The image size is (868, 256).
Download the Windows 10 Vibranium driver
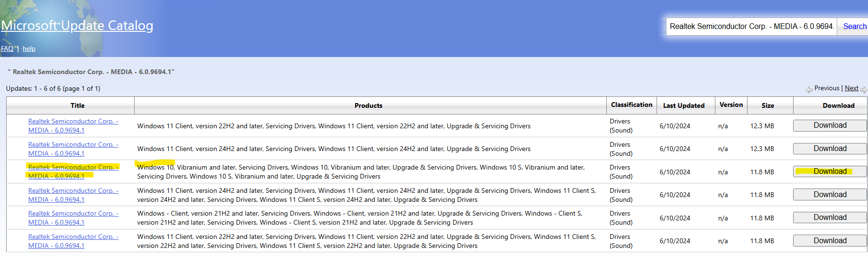point(830,171)
